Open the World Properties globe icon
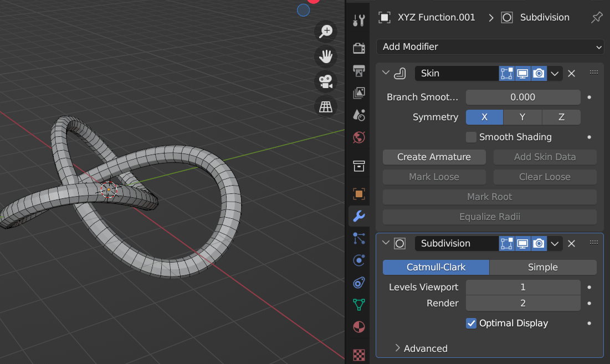The image size is (610, 364). click(x=358, y=137)
